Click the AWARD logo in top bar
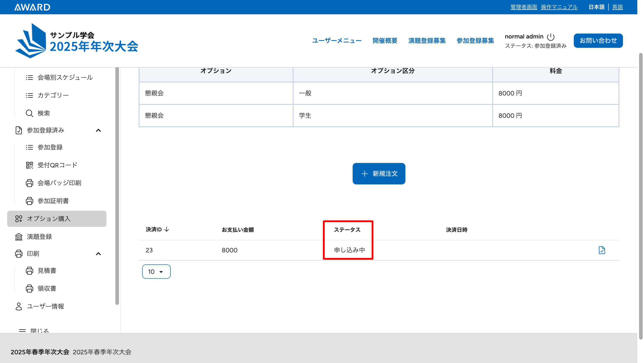This screenshot has height=363, width=644. click(x=32, y=7)
